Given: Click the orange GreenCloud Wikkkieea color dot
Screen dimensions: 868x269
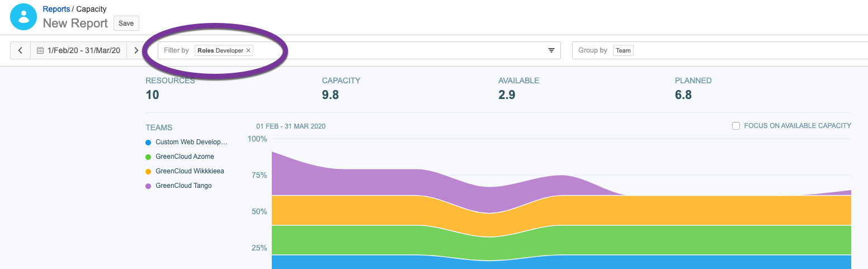Looking at the screenshot, I should tap(148, 171).
